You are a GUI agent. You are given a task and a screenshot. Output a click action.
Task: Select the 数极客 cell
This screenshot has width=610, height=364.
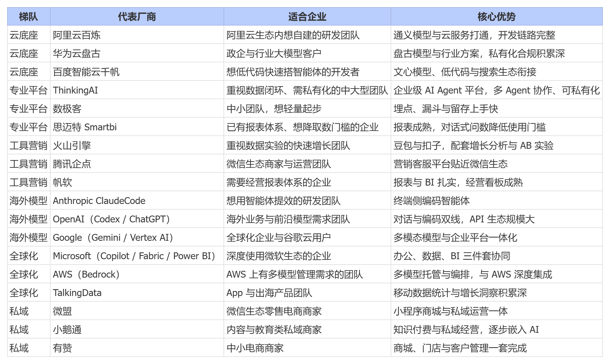pyautogui.click(x=137, y=108)
